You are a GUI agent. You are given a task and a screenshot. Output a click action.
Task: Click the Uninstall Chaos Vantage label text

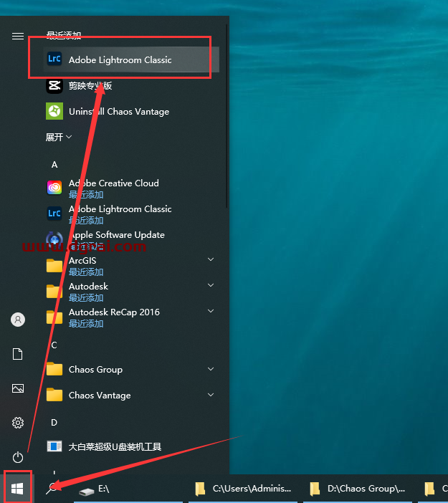[119, 112]
